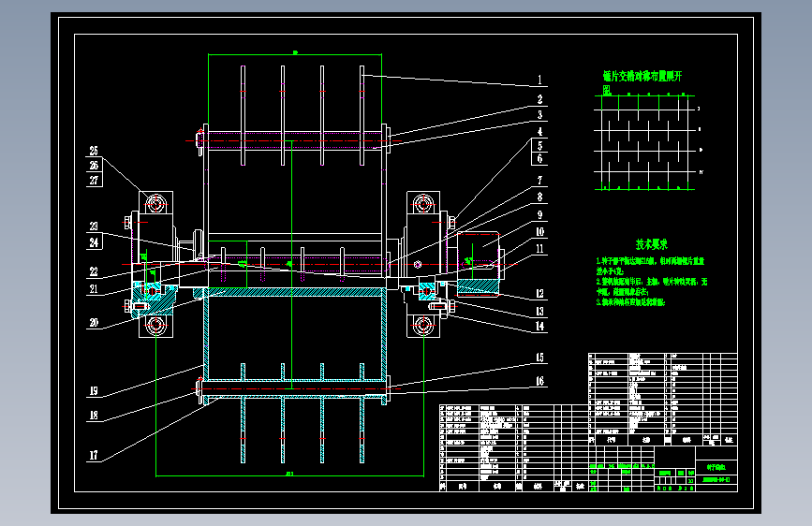The width and height of the screenshot is (812, 526).
Task: Click part callout number 16
Action: [539, 382]
